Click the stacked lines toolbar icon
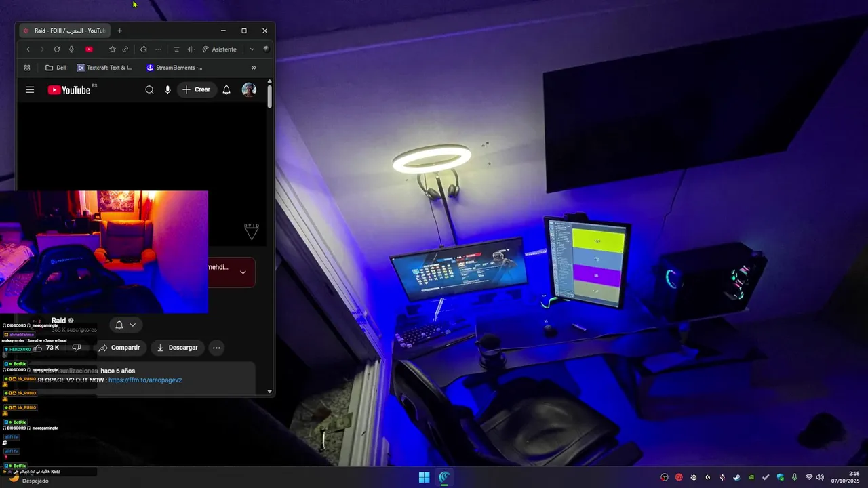868x488 pixels. pos(177,49)
